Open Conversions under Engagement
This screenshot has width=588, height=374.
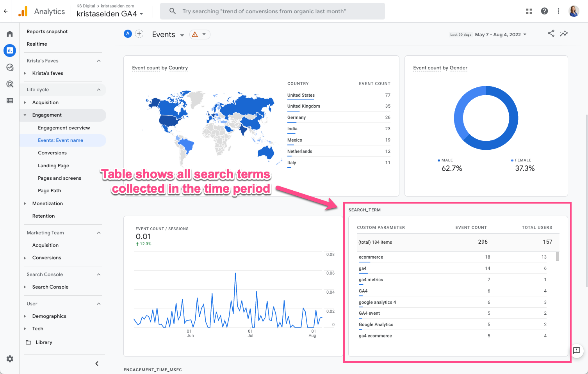coord(52,153)
